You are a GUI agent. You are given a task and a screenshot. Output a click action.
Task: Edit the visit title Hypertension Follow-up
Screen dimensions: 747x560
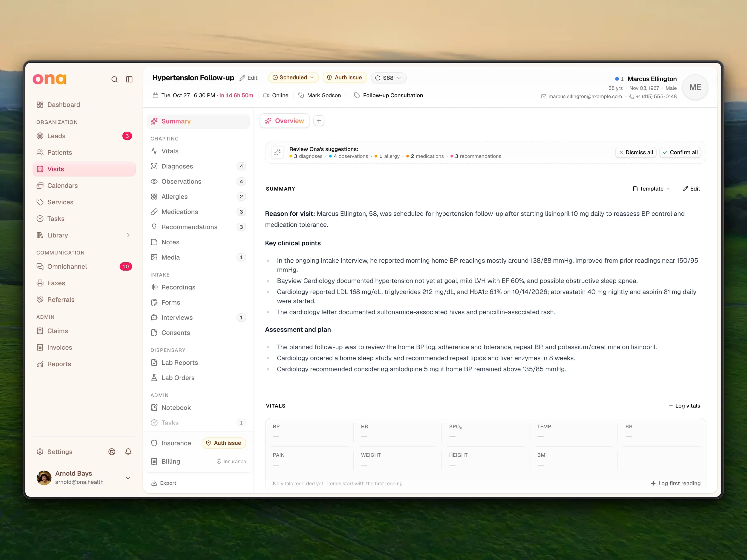(x=248, y=78)
